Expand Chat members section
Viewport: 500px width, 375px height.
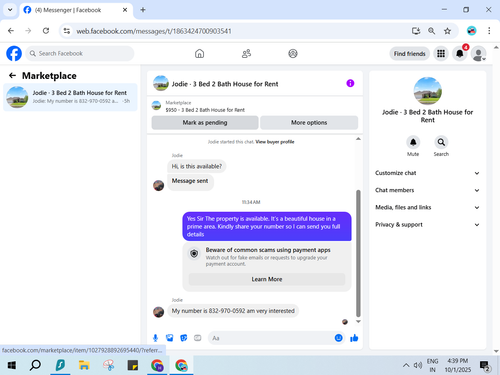[428, 190]
